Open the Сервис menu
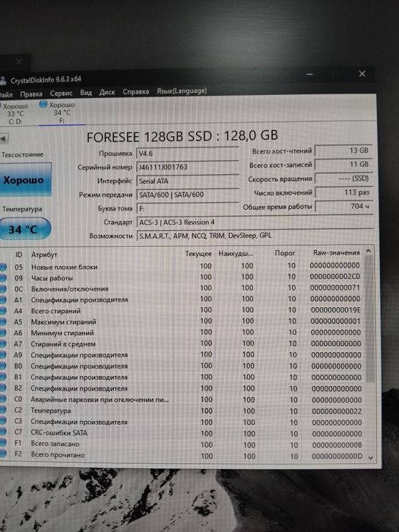Viewport: 399px width, 532px height. point(61,93)
